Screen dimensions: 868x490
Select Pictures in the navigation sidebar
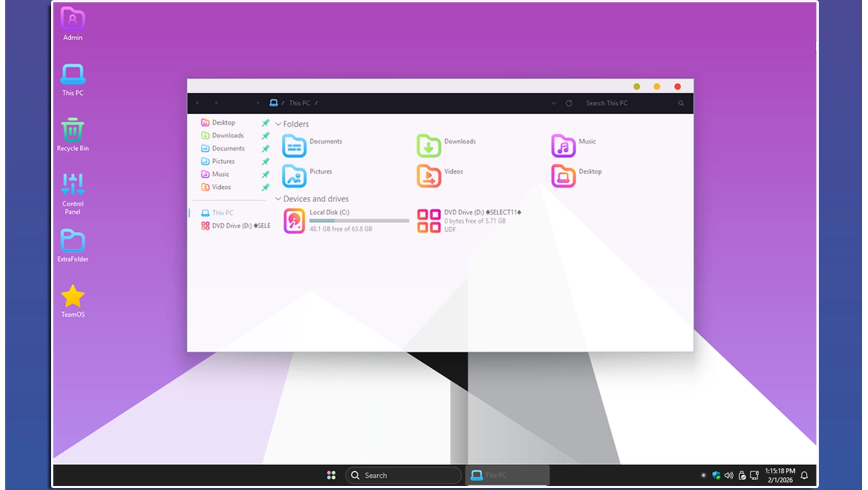(x=223, y=162)
